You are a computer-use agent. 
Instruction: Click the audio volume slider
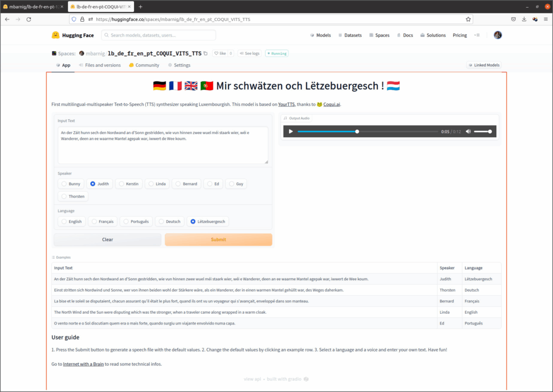click(482, 132)
